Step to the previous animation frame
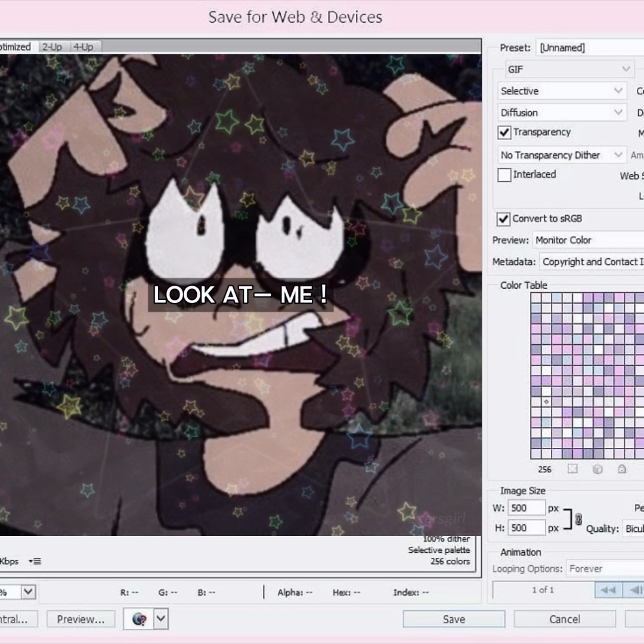Image resolution: width=644 pixels, height=644 pixels. tap(634, 590)
